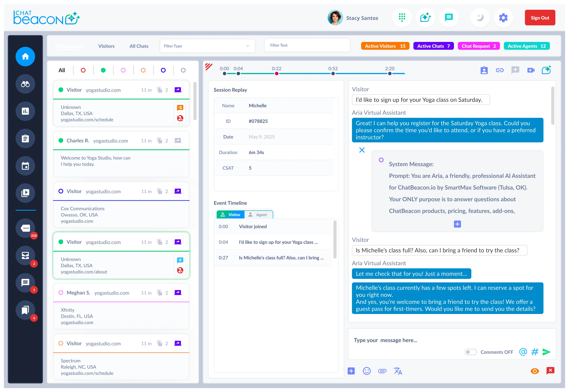Image resolution: width=569 pixels, height=392 pixels.
Task: Open the Filter Type dropdown
Action: point(207,46)
